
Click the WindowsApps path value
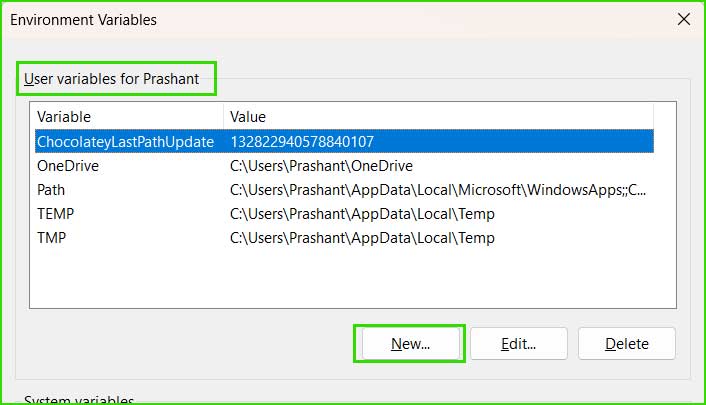(x=438, y=190)
